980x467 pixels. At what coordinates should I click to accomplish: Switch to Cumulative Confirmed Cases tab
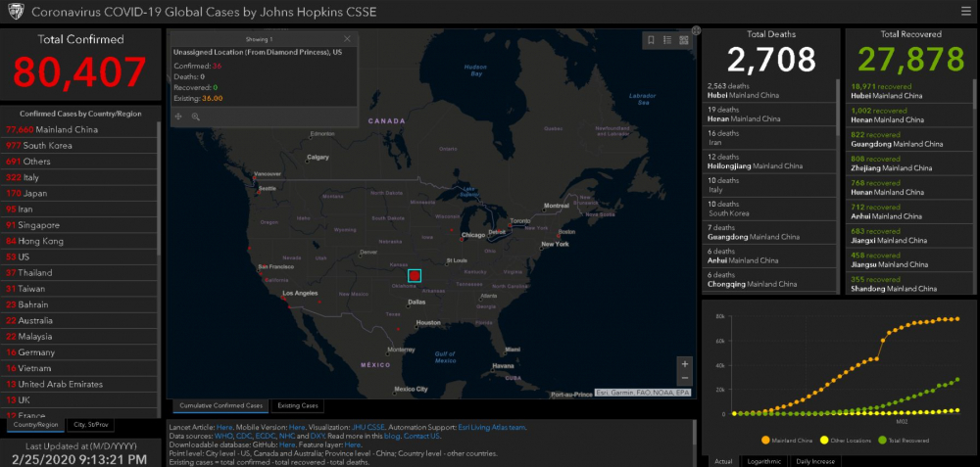tap(221, 406)
